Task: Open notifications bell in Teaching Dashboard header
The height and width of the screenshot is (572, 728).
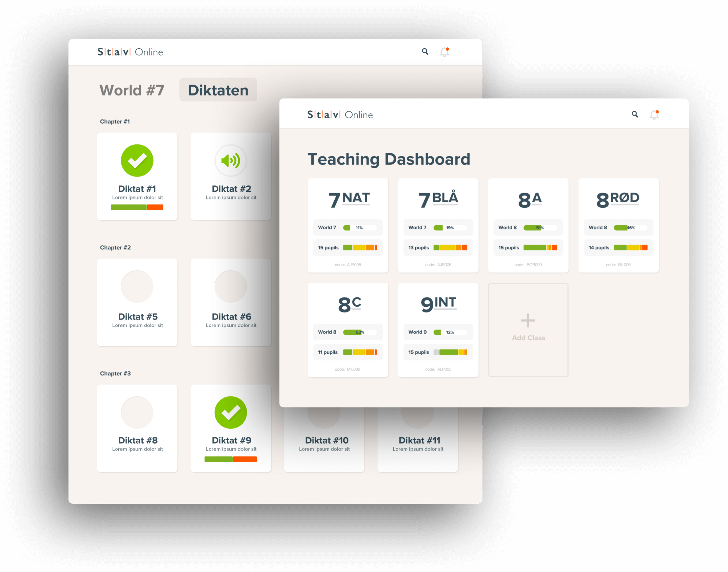Action: (x=654, y=115)
